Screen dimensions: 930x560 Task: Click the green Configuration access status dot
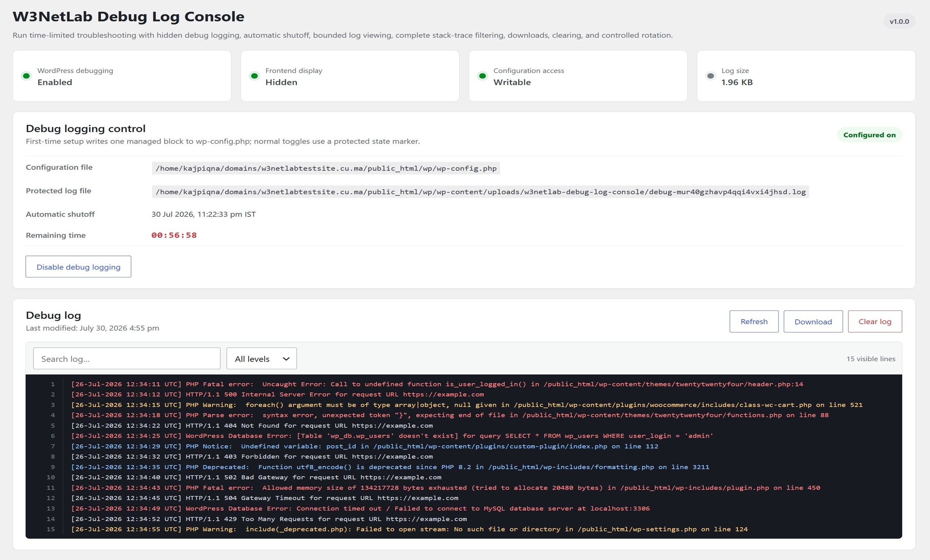(483, 76)
